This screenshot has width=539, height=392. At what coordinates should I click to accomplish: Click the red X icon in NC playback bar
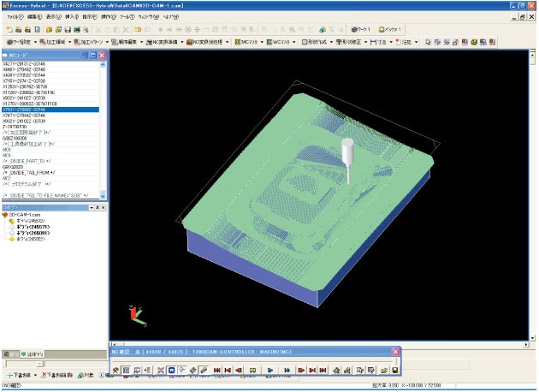coord(160,369)
